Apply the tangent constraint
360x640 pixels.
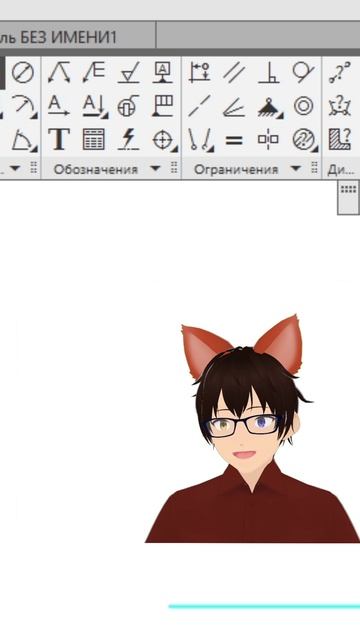pyautogui.click(x=304, y=73)
